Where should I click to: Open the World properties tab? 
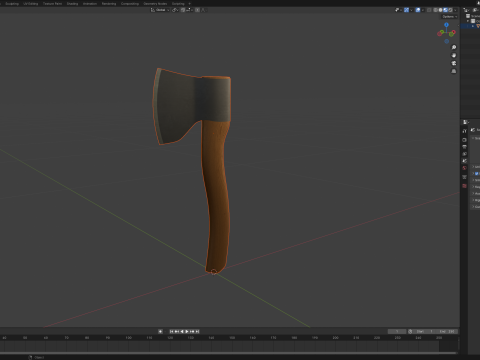coord(464,168)
